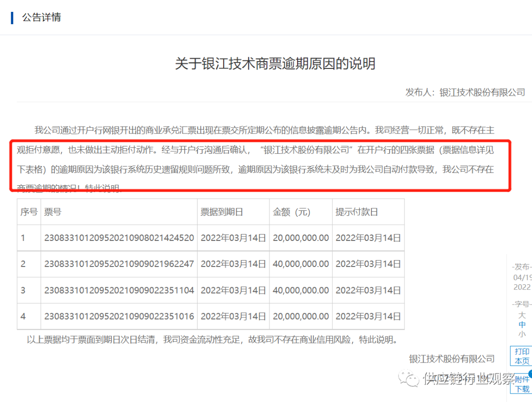Viewport: 532px width, 402px height.
Task: Click the 20,000,000.00 amount in row 1
Action: pyautogui.click(x=300, y=238)
